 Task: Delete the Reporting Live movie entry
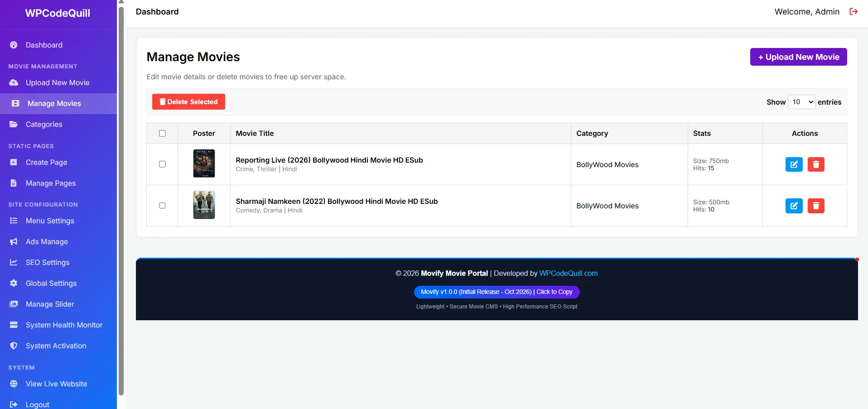tap(816, 164)
